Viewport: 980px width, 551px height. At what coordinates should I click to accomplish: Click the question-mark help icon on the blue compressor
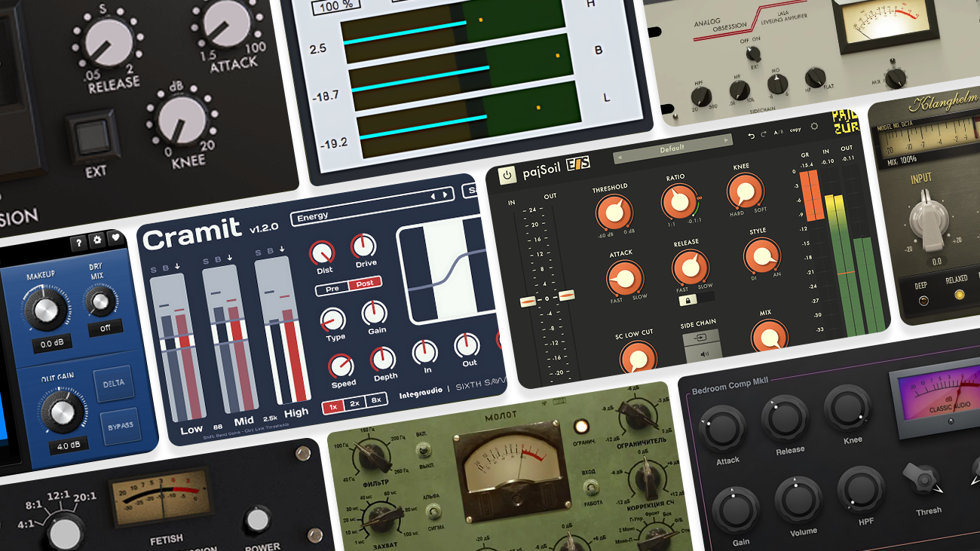click(79, 241)
